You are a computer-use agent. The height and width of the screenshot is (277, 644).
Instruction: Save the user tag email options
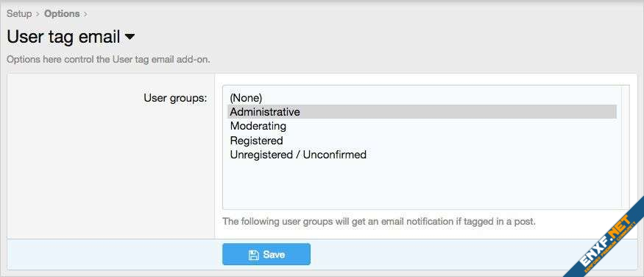tap(266, 255)
